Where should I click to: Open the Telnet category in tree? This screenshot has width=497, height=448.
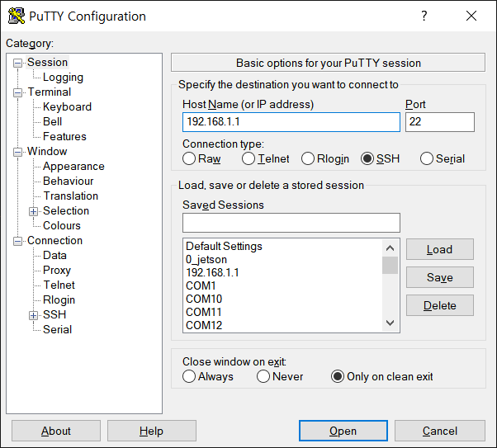[x=59, y=285]
